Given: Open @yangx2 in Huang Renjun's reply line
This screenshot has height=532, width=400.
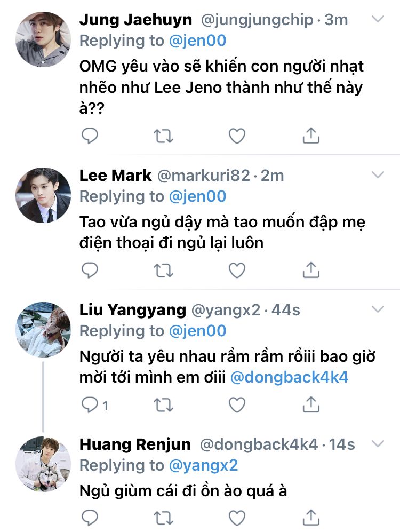Looking at the screenshot, I should (203, 465).
